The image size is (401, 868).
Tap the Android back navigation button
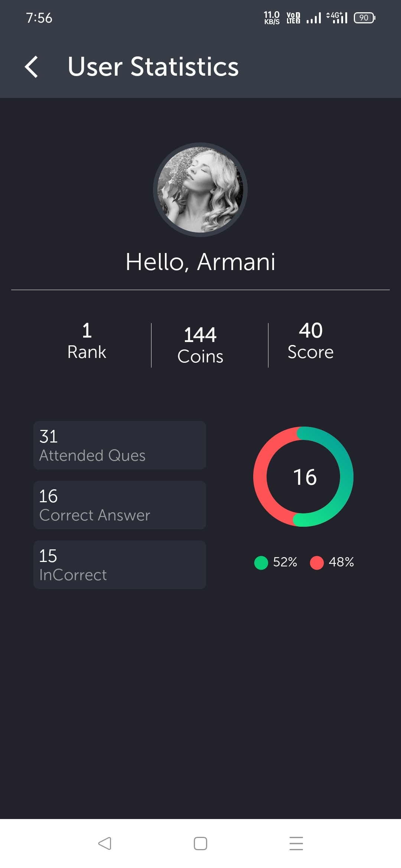(x=105, y=843)
